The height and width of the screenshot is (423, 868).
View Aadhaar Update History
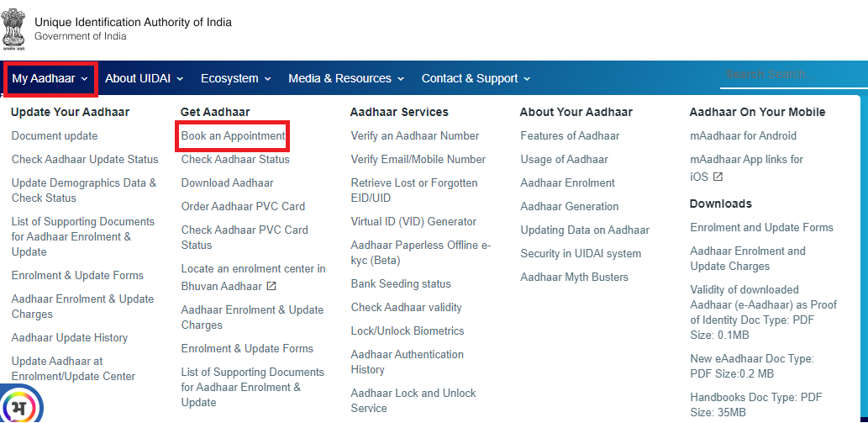click(x=70, y=338)
